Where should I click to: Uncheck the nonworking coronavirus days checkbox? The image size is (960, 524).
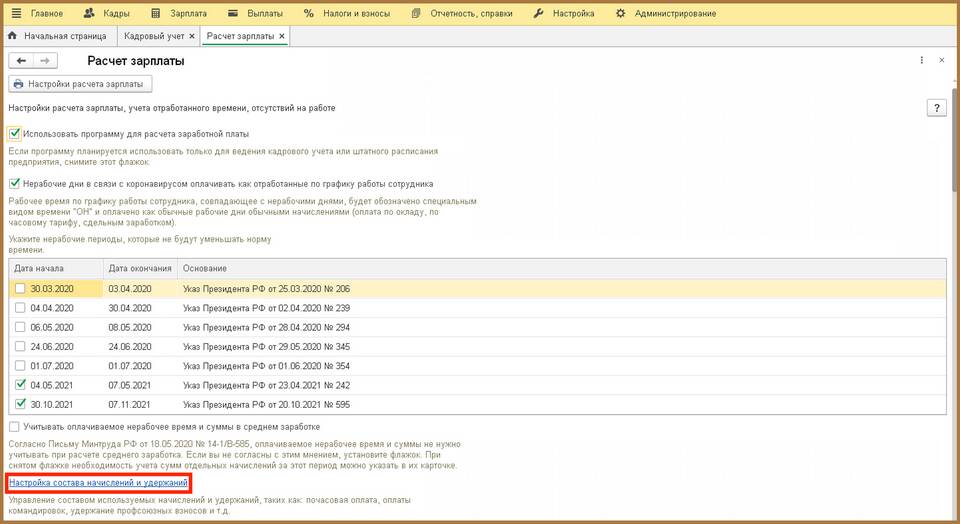14,184
